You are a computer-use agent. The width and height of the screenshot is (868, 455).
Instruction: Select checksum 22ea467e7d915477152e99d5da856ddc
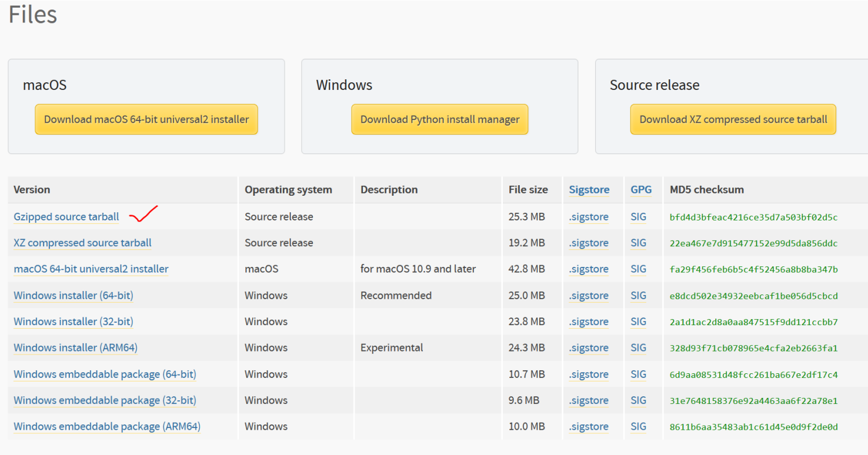pyautogui.click(x=754, y=243)
